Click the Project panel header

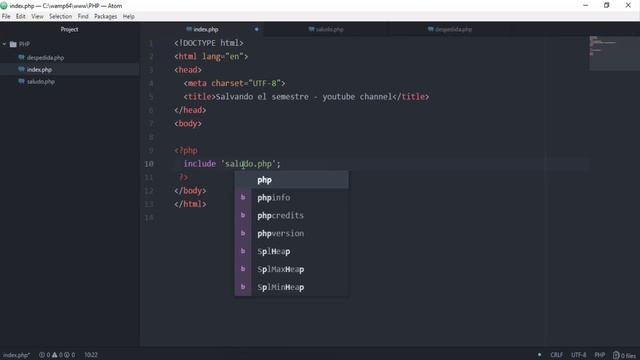tap(69, 29)
